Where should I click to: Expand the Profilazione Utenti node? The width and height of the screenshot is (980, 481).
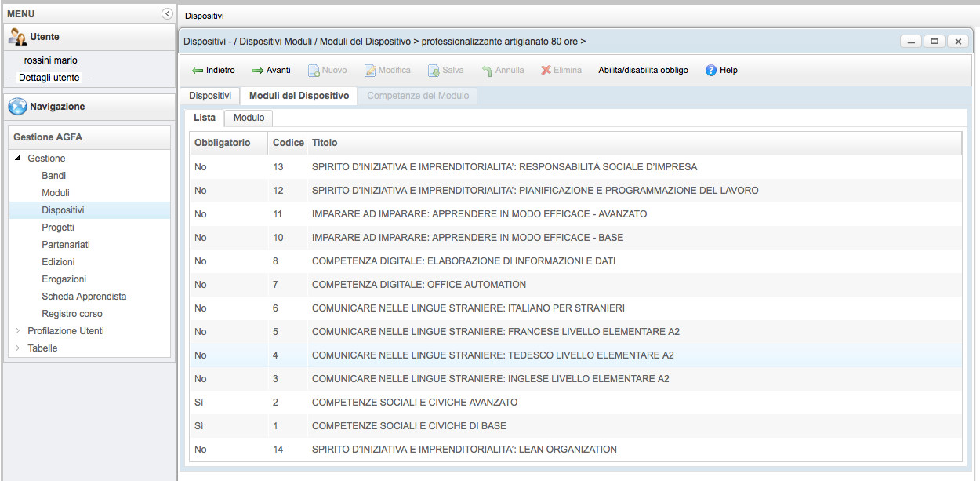[18, 331]
